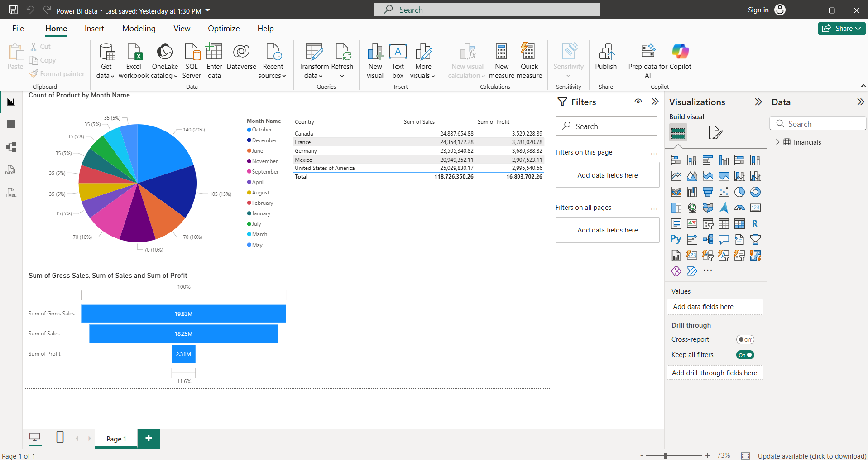
Task: Collapse the Filters pane
Action: click(x=655, y=102)
